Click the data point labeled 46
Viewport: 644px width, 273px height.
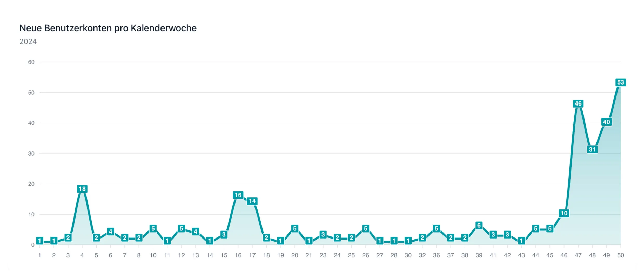click(578, 104)
